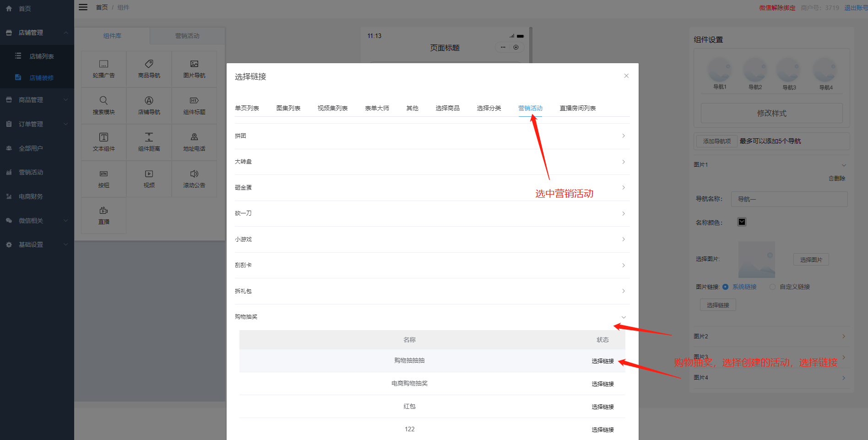The height and width of the screenshot is (440, 868).
Task: Switch to the 选择商品 tab
Action: coord(447,109)
